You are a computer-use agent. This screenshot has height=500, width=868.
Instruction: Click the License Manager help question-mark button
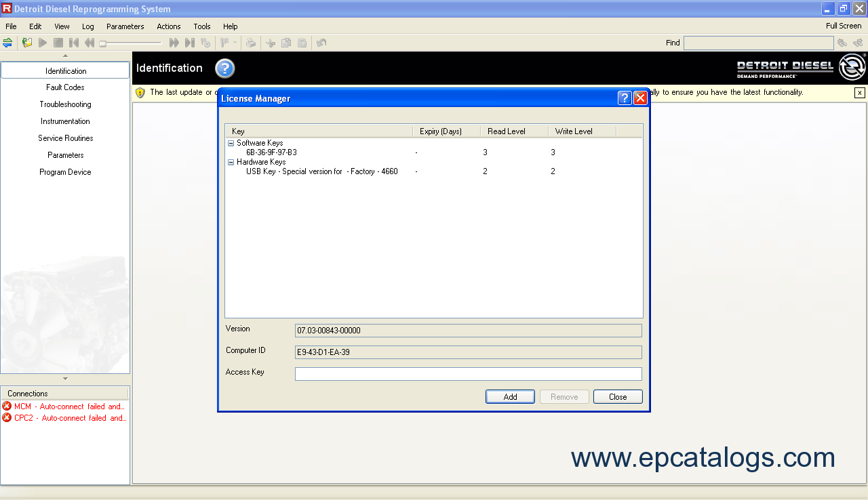[625, 98]
